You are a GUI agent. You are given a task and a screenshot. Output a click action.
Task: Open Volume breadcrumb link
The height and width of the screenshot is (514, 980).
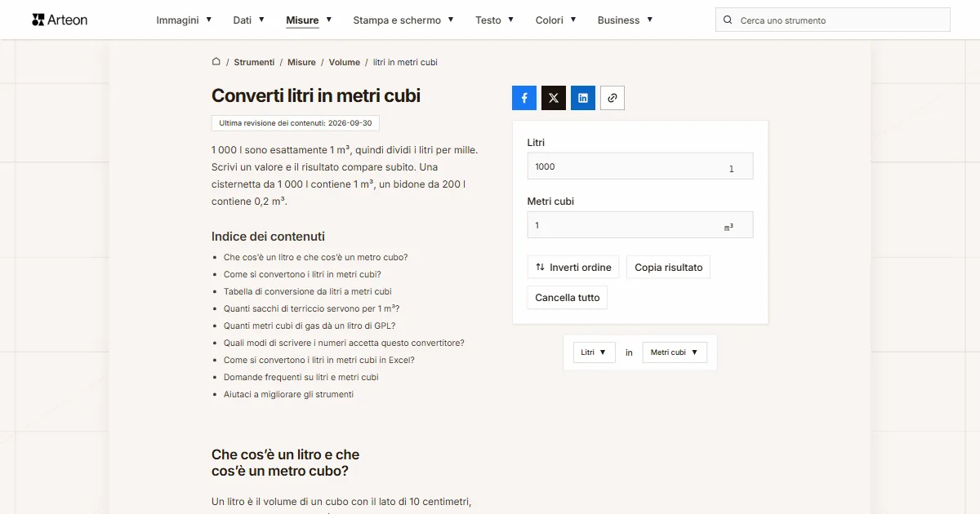click(x=345, y=62)
